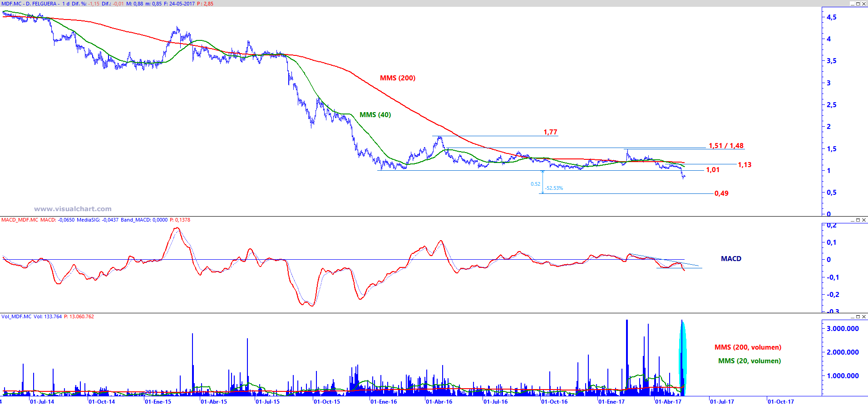Click '01-Abr-15' on date axis

coord(214,401)
